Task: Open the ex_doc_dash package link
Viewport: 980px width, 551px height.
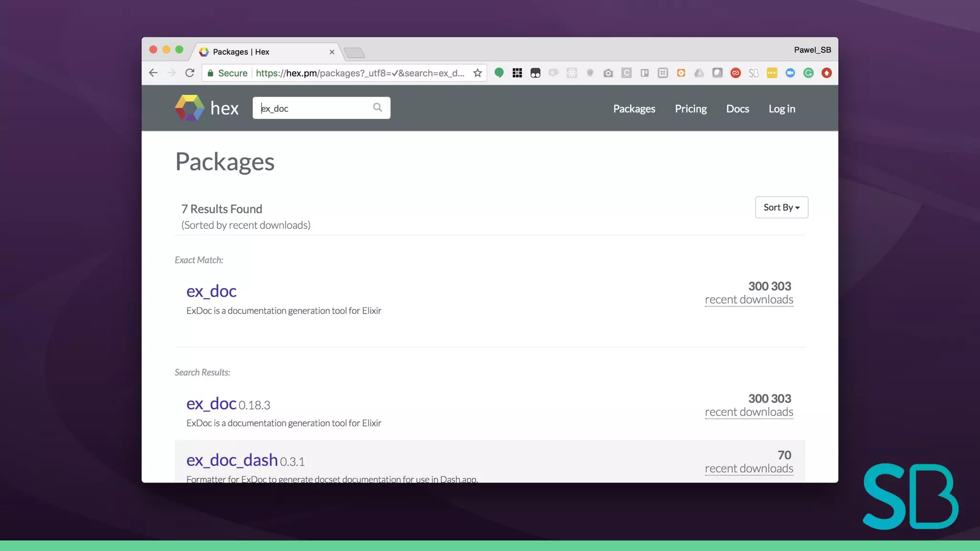Action: (232, 460)
